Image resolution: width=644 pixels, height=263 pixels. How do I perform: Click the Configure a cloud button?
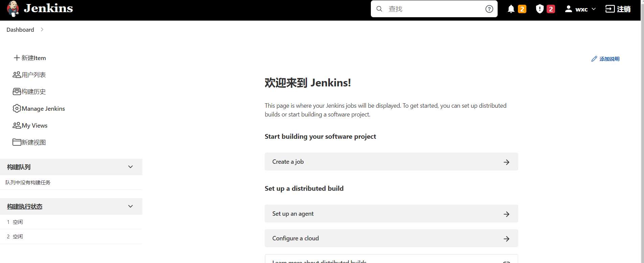pyautogui.click(x=391, y=238)
